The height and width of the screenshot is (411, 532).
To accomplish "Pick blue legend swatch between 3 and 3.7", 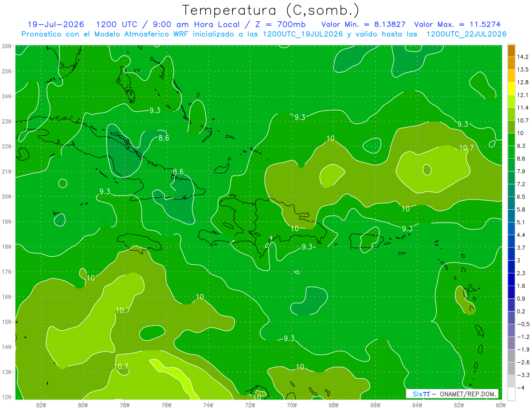I will click(511, 254).
